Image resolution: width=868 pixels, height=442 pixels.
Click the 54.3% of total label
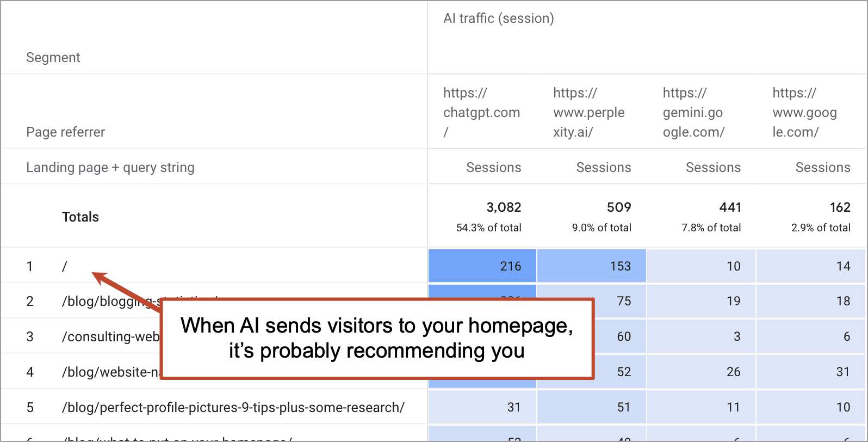[x=488, y=228]
